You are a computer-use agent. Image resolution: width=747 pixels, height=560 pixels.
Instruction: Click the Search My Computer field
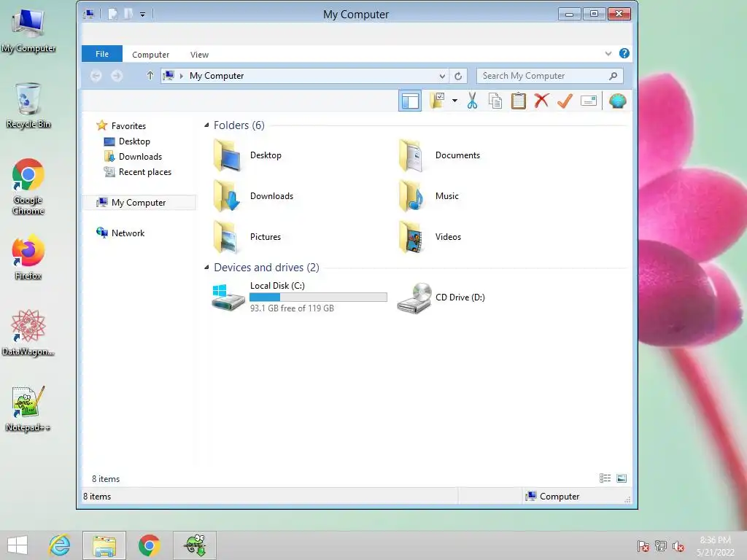550,76
